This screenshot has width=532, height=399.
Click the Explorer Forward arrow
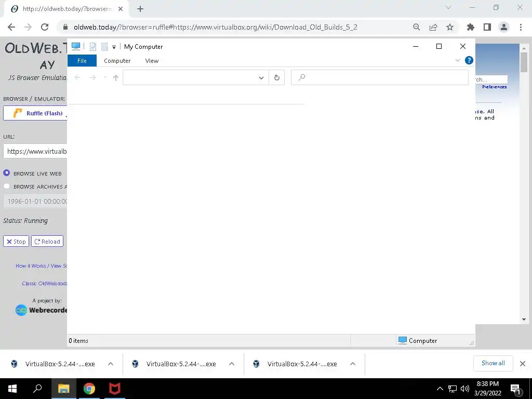tap(92, 78)
